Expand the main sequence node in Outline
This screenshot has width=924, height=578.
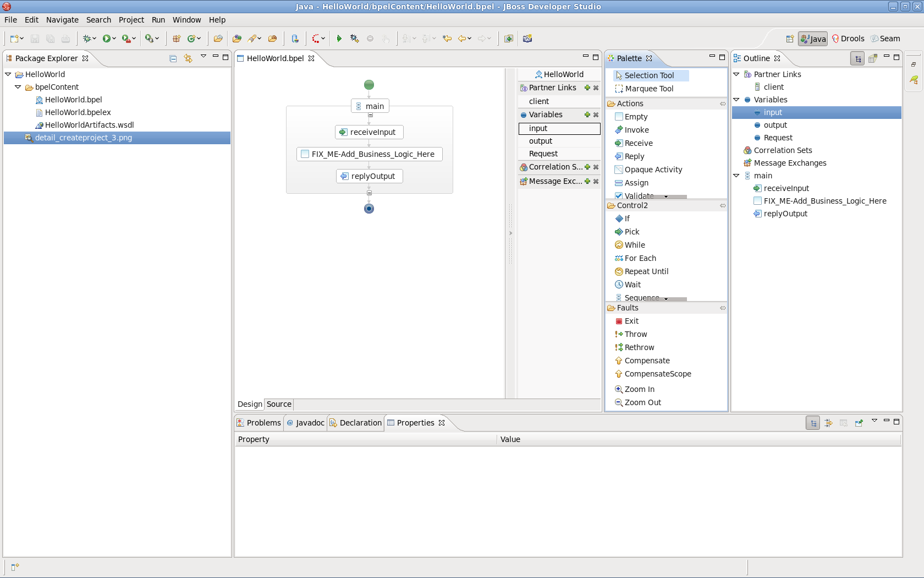click(737, 176)
